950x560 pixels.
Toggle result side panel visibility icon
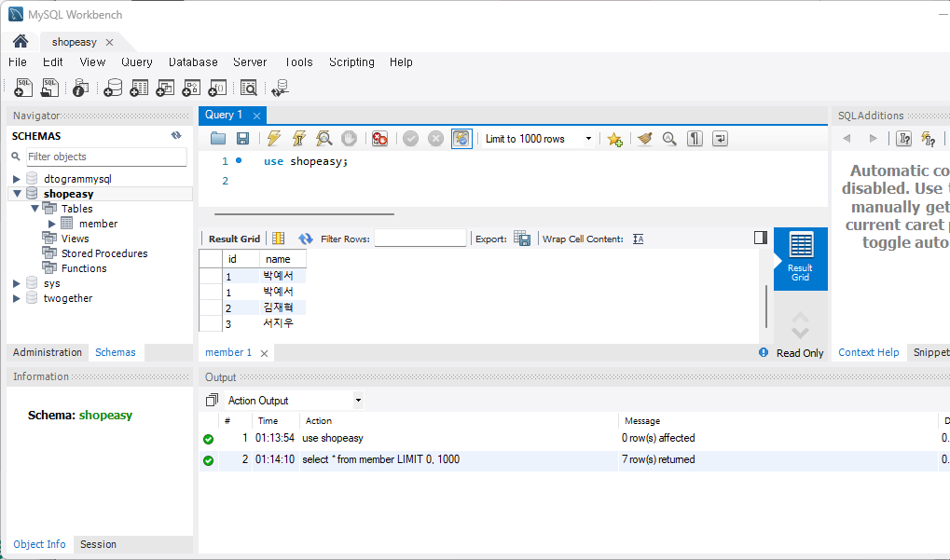point(761,238)
